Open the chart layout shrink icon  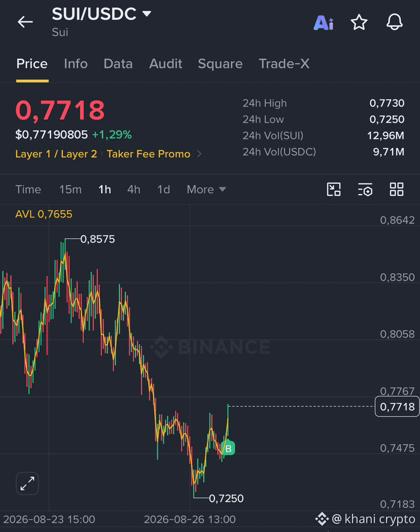[x=333, y=189]
